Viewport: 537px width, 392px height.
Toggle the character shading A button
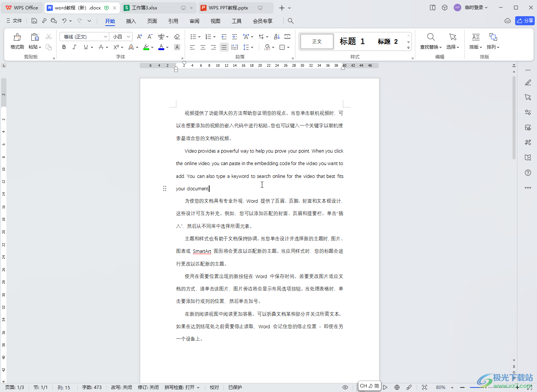[177, 47]
